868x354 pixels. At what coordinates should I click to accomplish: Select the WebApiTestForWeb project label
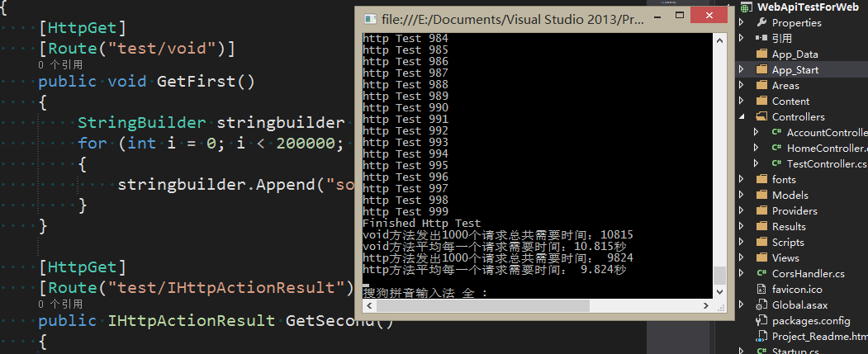tap(808, 7)
